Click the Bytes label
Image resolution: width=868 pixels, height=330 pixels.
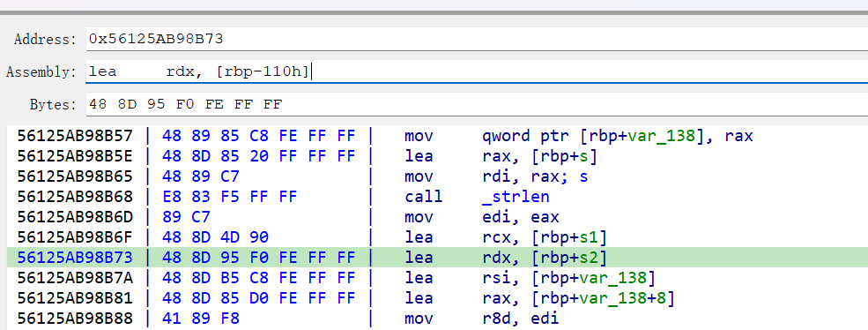(x=53, y=105)
